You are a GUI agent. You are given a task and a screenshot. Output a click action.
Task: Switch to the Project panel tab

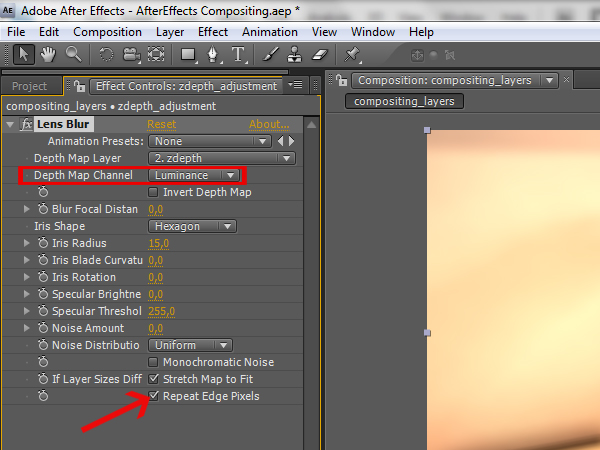(x=30, y=86)
